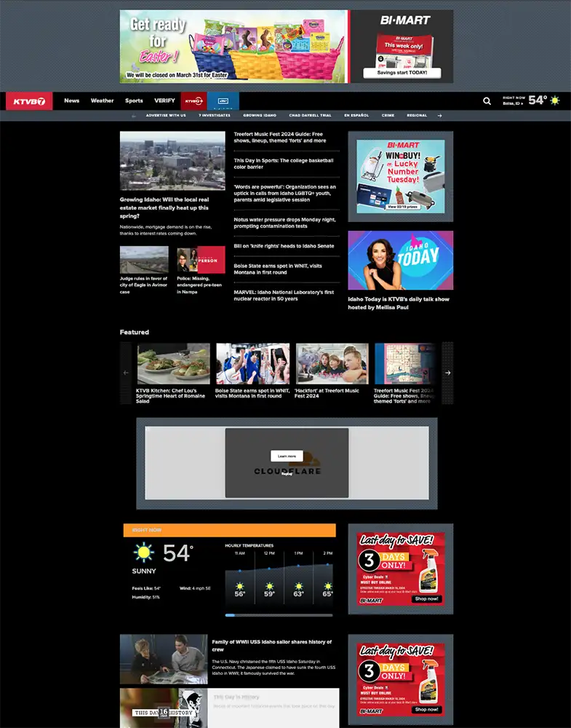Click the 2 PM sun icon showing 65°
The width and height of the screenshot is (571, 728).
(x=328, y=586)
